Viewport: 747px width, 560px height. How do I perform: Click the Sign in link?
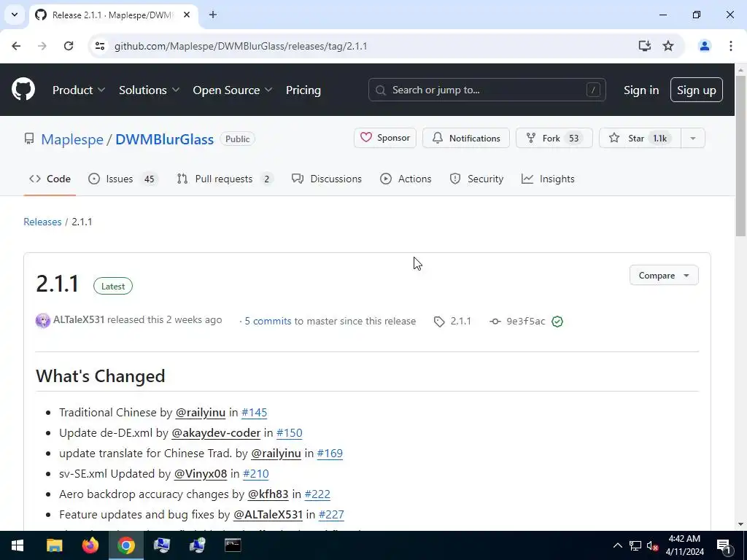click(x=641, y=90)
